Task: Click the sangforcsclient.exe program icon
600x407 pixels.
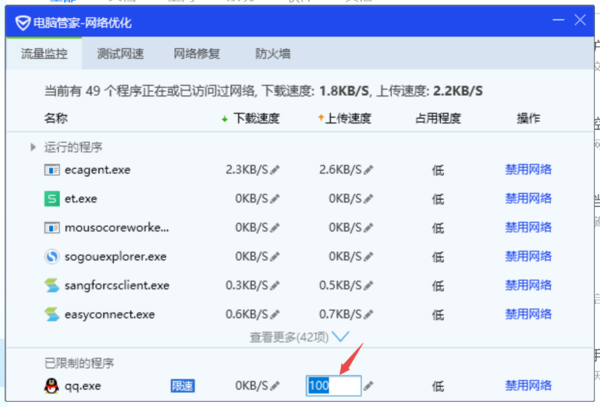Action: coord(53,286)
